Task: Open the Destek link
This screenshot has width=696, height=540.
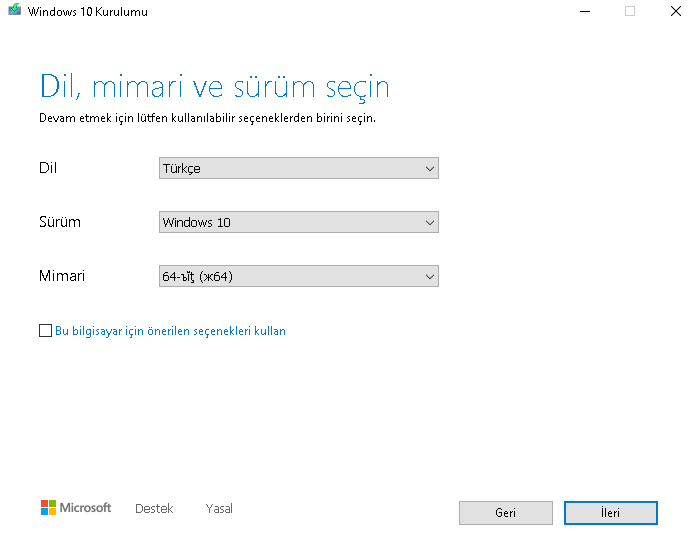Action: click(x=154, y=508)
